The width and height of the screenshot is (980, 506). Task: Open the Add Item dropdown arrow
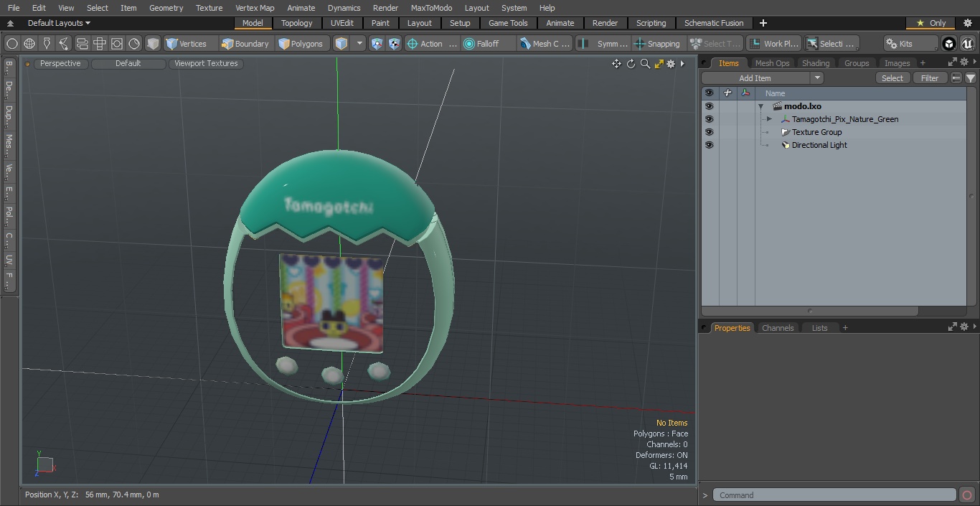click(817, 78)
